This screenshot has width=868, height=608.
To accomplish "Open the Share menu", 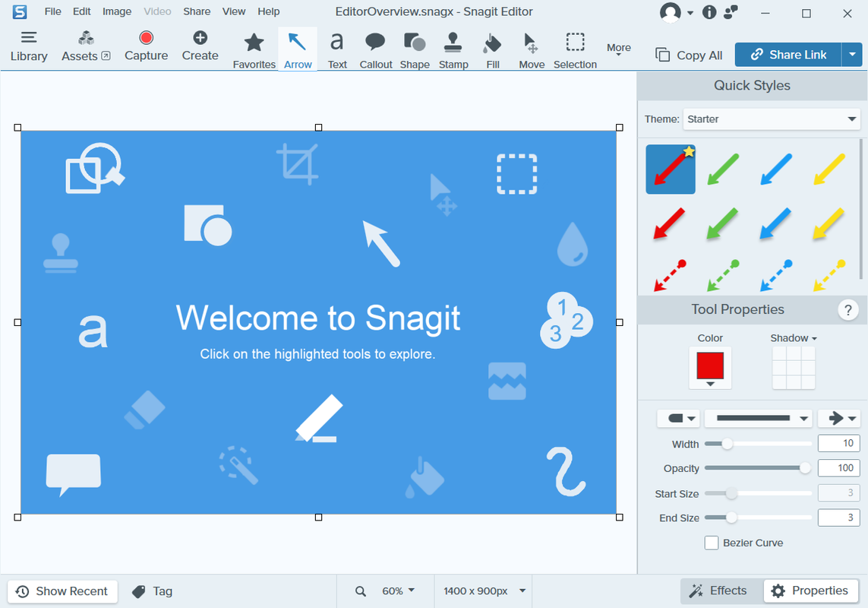I will pyautogui.click(x=197, y=11).
